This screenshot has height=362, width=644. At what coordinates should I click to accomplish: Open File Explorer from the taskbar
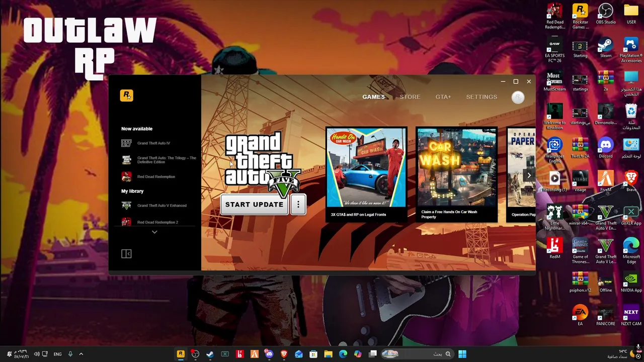pyautogui.click(x=328, y=354)
